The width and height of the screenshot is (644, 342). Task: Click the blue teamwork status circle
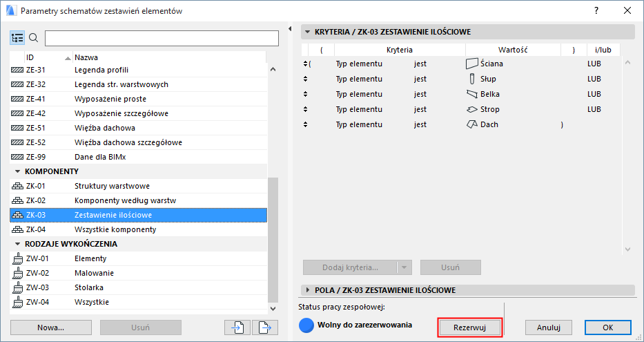point(306,325)
